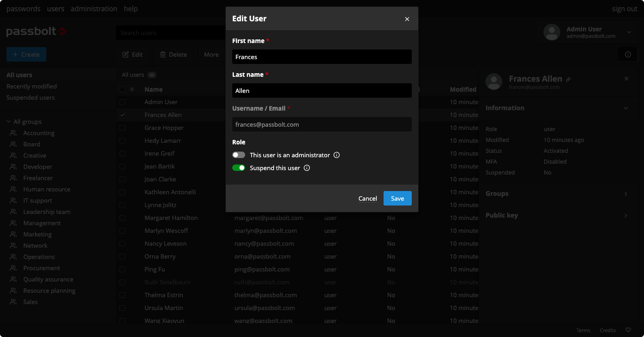Image resolution: width=644 pixels, height=337 pixels.
Task: Click the Quality assurance group icon
Action: [x=13, y=279]
